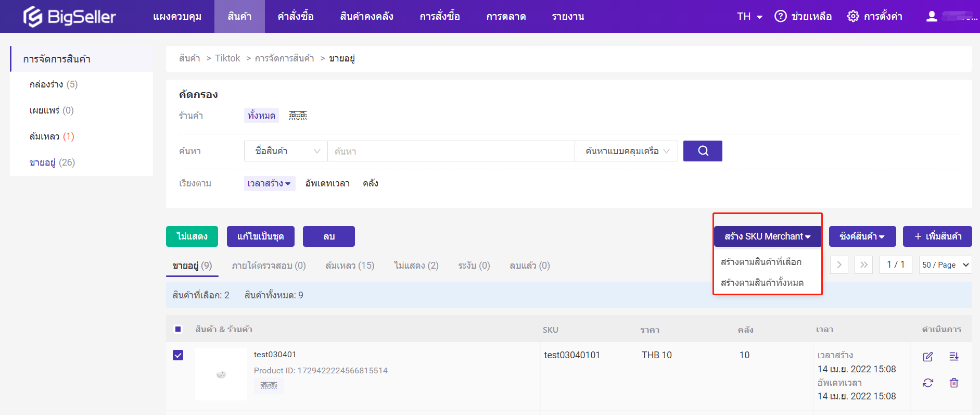The height and width of the screenshot is (415, 980).
Task: Open the help question mark icon
Action: tap(780, 16)
